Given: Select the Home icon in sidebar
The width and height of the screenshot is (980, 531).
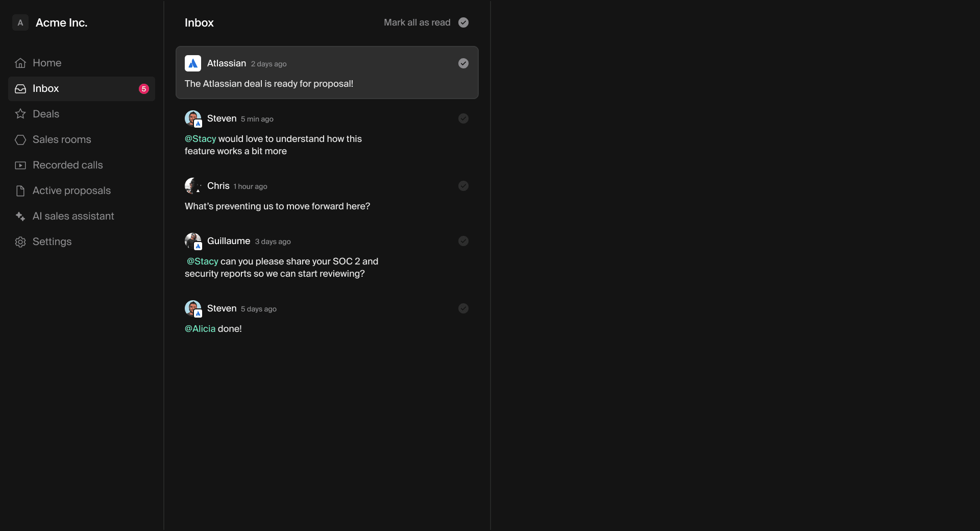Looking at the screenshot, I should pyautogui.click(x=20, y=63).
